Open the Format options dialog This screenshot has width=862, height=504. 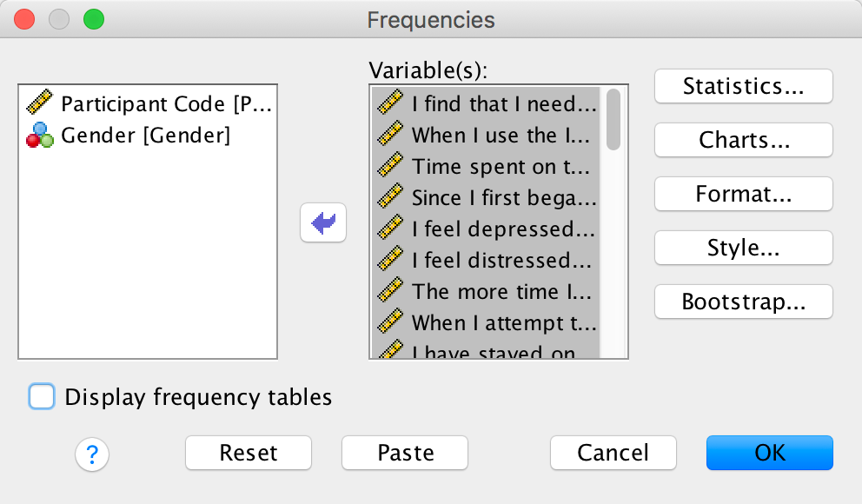pyautogui.click(x=743, y=194)
